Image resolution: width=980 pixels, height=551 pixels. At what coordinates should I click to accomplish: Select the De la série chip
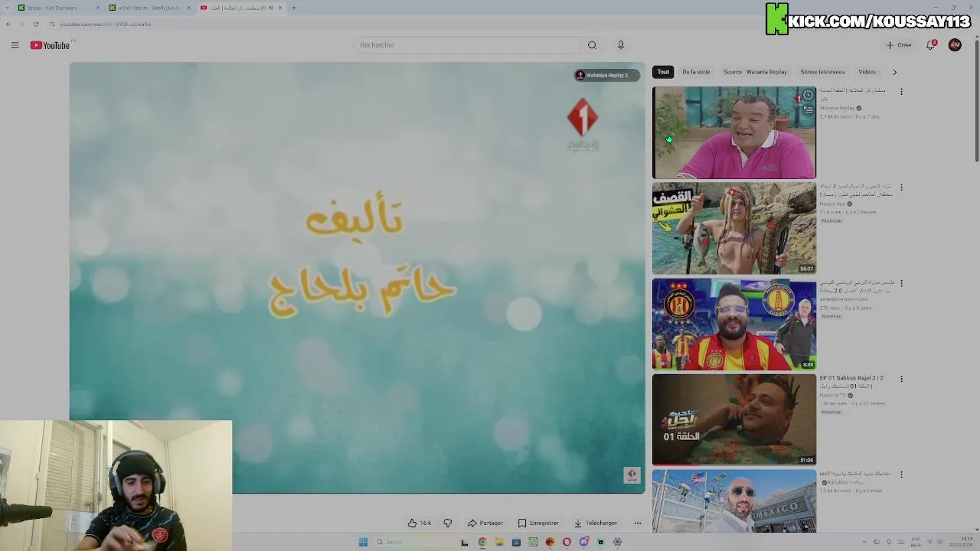(x=696, y=72)
